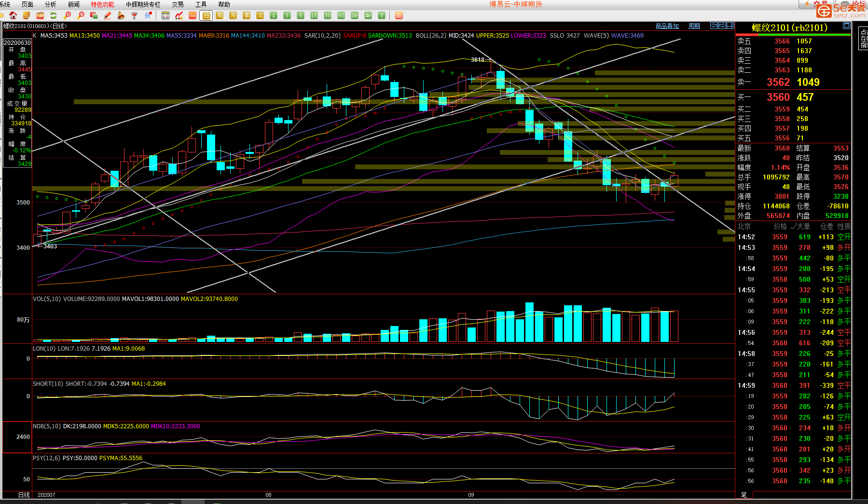
Task: Click the red Home icon in toolbar
Action: click(x=13, y=15)
